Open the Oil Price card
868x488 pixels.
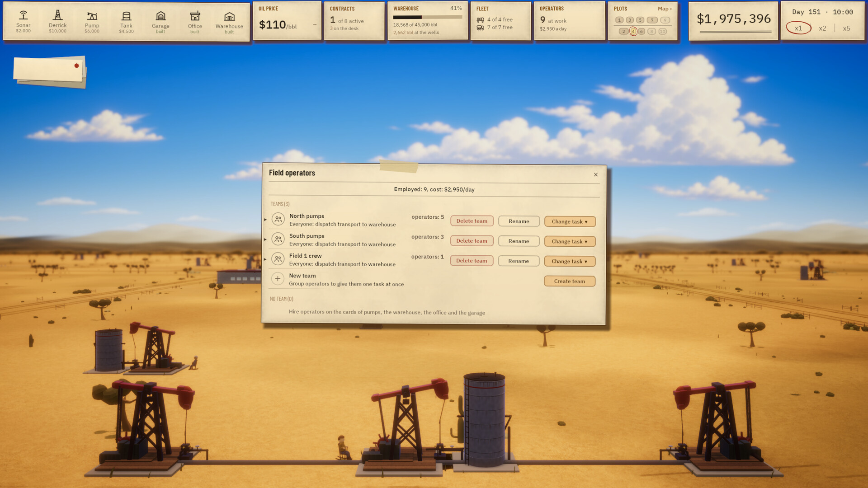tap(287, 20)
